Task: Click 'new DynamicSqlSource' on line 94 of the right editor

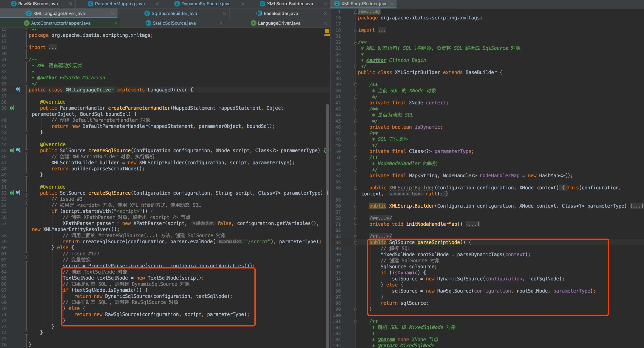Action: point(454,279)
